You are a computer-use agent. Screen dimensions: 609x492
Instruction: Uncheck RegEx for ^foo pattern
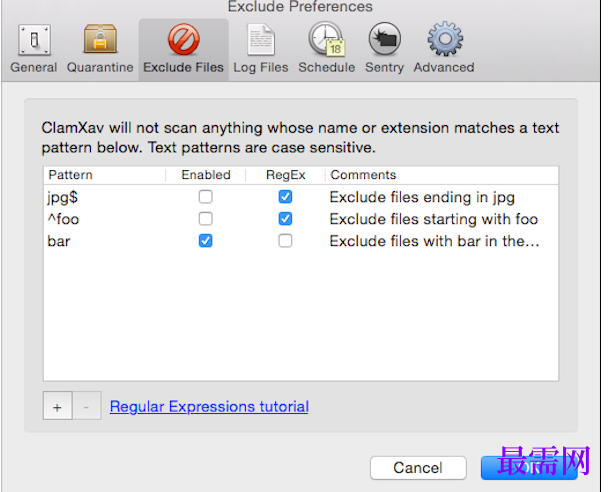(x=285, y=219)
